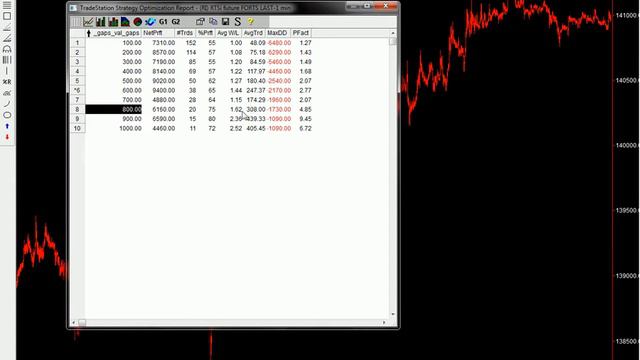Select row 5 header
This screenshot has width=640, height=360.
(77, 81)
